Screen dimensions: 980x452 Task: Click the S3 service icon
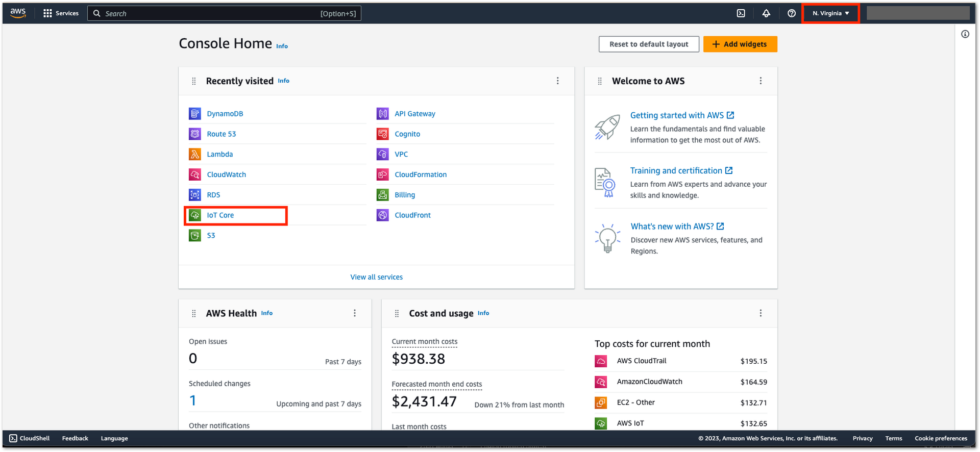(195, 235)
